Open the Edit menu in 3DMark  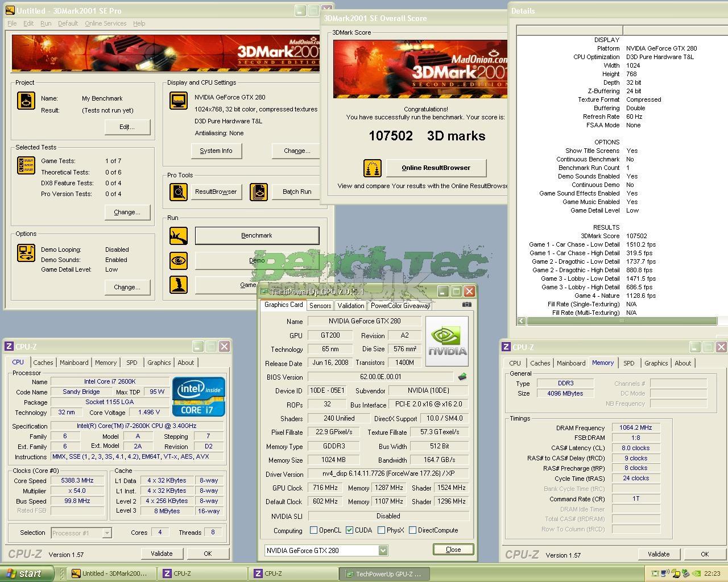(28, 23)
